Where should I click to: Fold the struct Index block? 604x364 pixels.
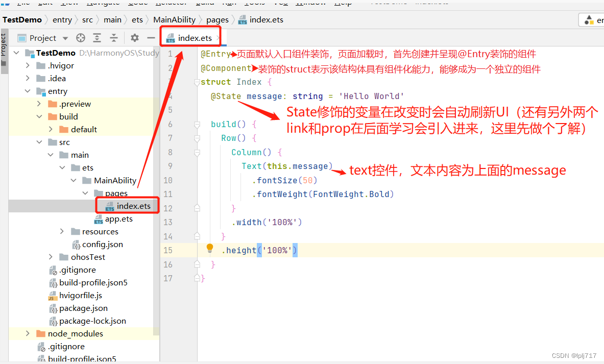(x=197, y=82)
